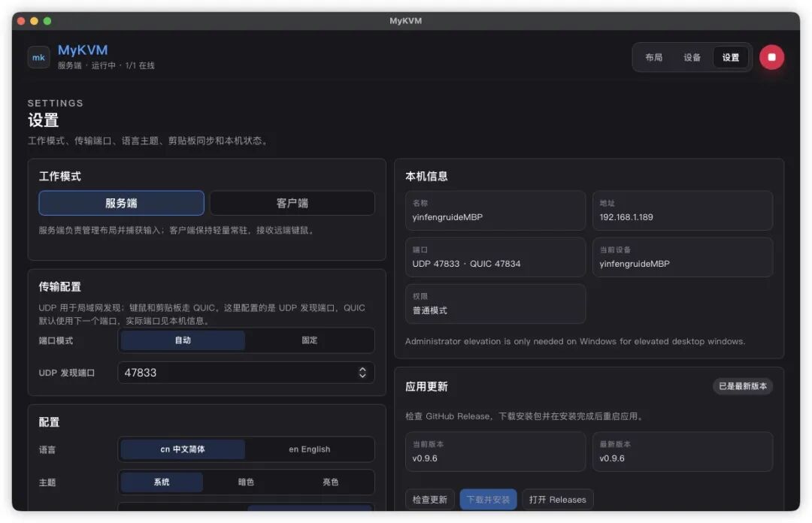Click the 工作模式 section heading

(x=60, y=177)
